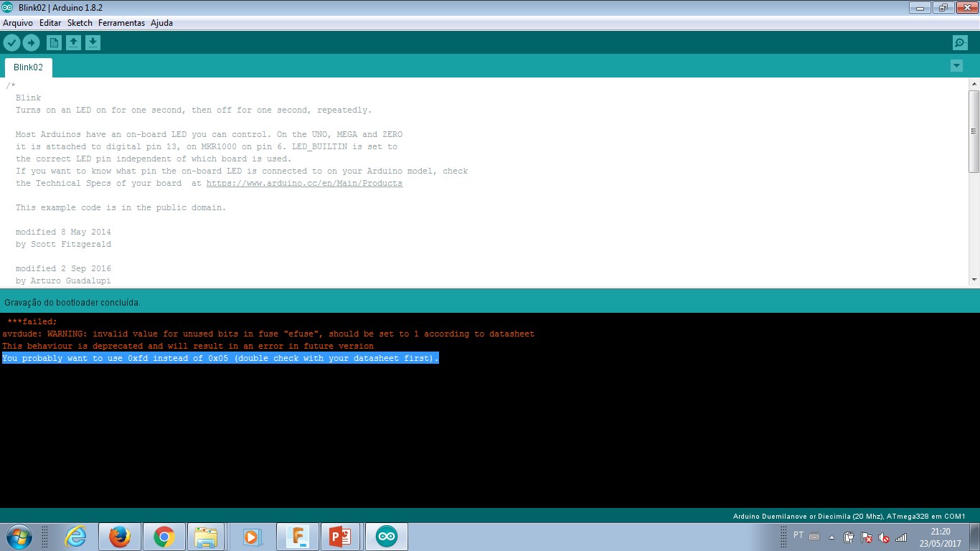
Task: Switch to PowerPoint in the taskbar
Action: pyautogui.click(x=341, y=537)
